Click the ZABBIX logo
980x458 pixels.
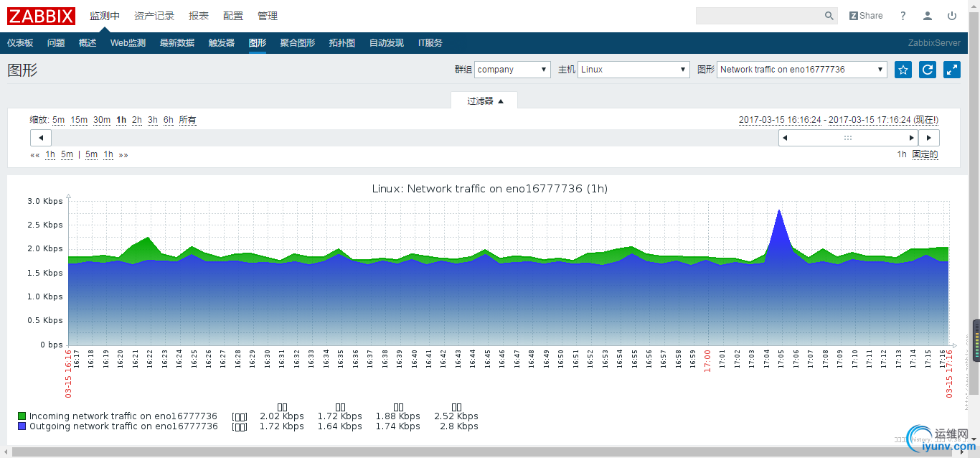(42, 16)
